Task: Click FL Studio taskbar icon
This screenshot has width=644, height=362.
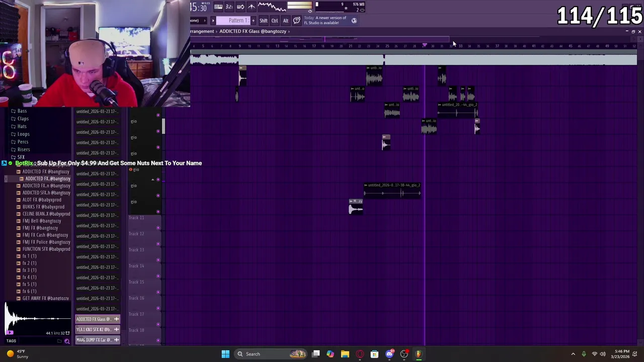Action: click(419, 354)
